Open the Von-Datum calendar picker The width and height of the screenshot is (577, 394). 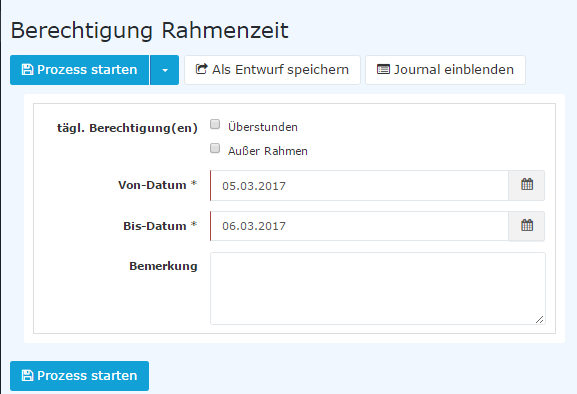tap(527, 185)
